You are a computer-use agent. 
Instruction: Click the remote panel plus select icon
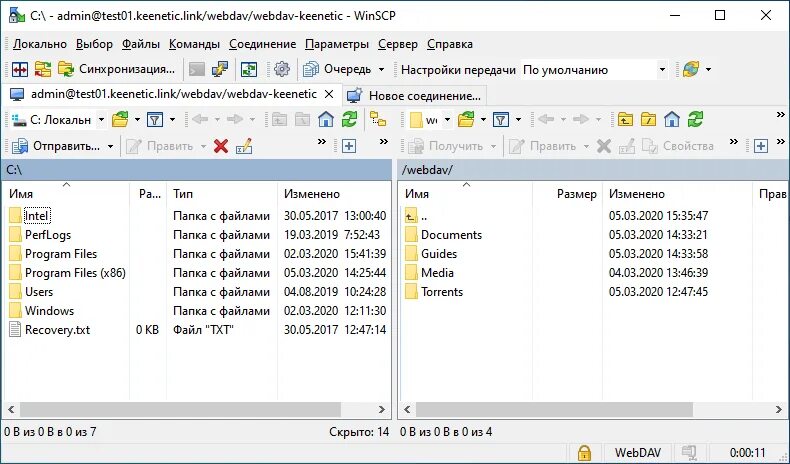click(761, 146)
